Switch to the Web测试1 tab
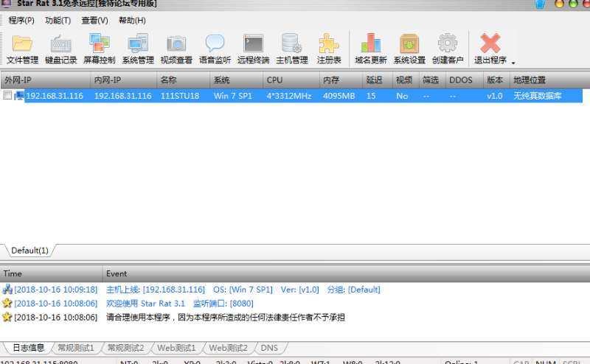 (176, 348)
